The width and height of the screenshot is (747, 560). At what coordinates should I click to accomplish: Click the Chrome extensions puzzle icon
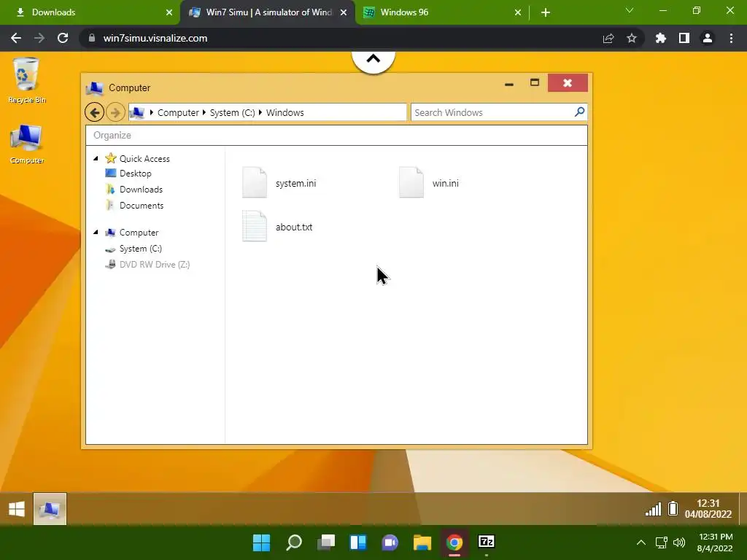pos(660,38)
